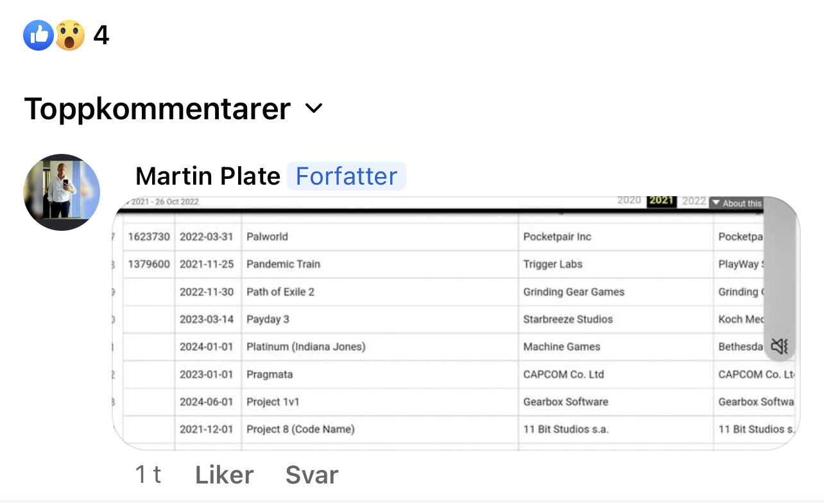Click the blue thumbs-up reaction icon
This screenshot has width=824, height=504.
(x=38, y=35)
